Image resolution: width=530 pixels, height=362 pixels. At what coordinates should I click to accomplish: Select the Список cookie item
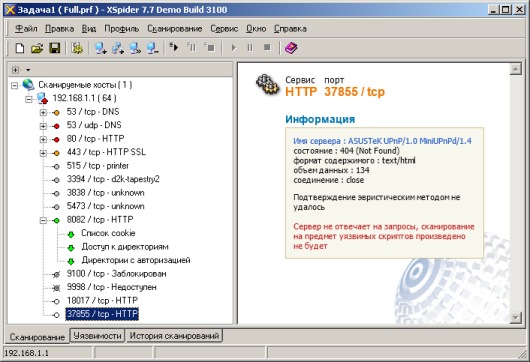tap(108, 233)
